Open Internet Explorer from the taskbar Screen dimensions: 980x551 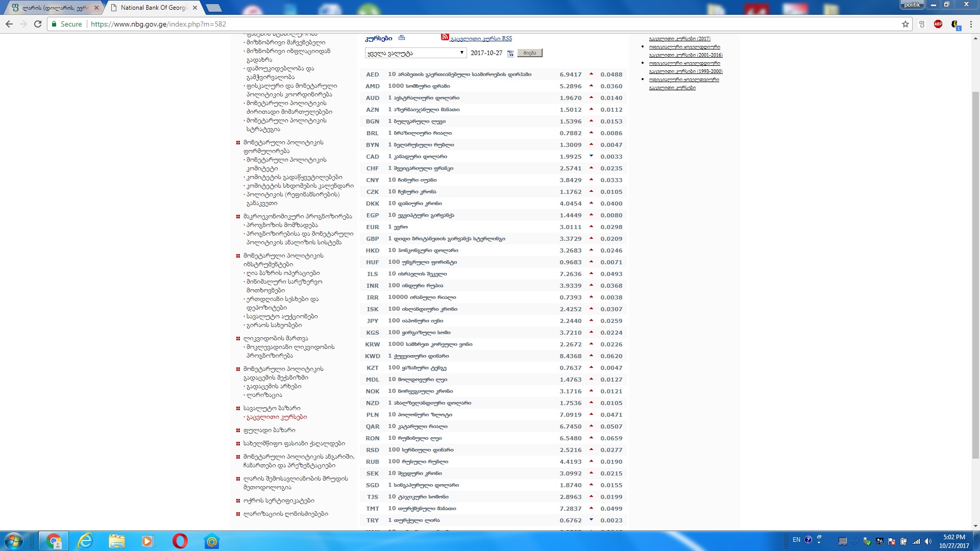click(85, 541)
